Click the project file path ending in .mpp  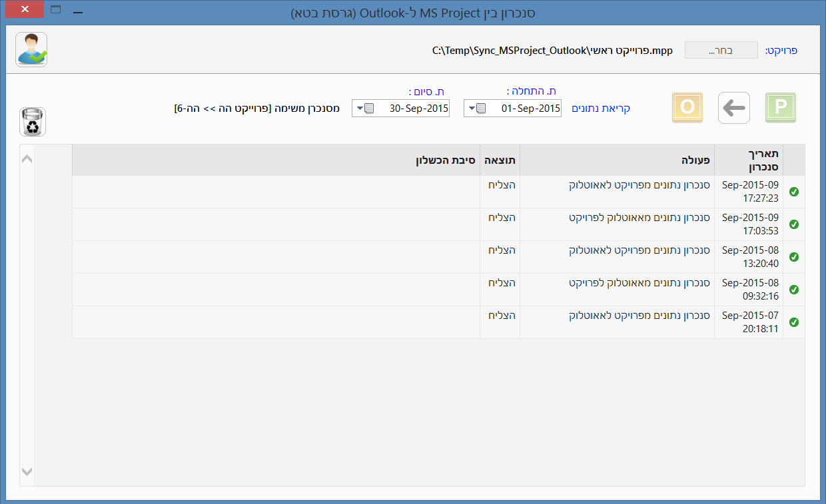[x=552, y=51]
